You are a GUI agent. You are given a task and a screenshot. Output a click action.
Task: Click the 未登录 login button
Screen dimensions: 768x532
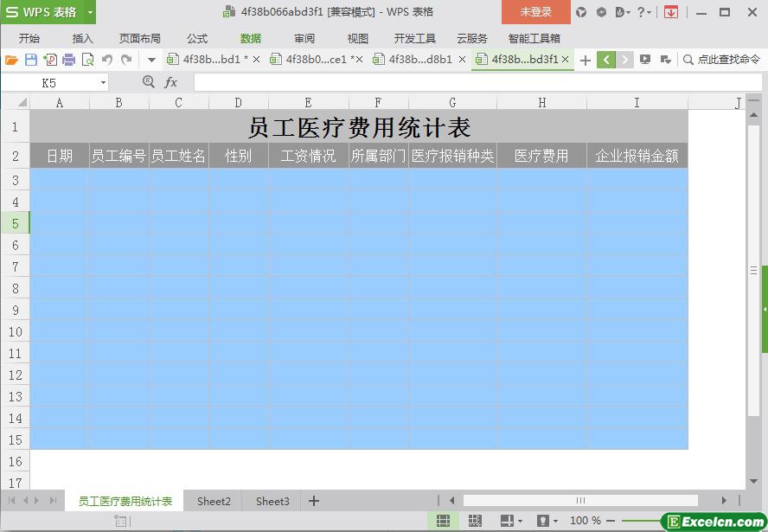tap(535, 12)
